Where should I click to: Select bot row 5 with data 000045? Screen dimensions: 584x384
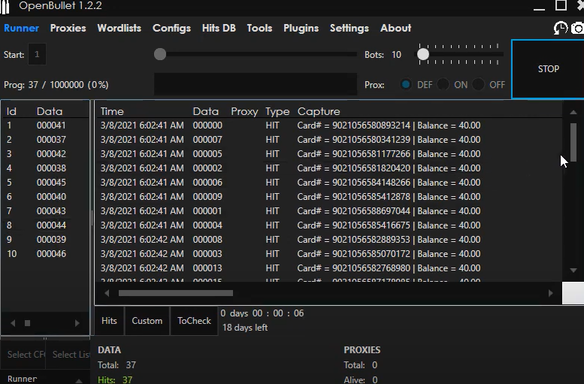click(x=45, y=183)
